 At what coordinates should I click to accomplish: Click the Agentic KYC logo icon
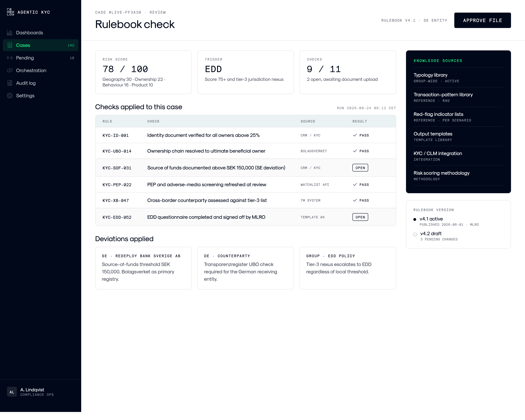10,12
